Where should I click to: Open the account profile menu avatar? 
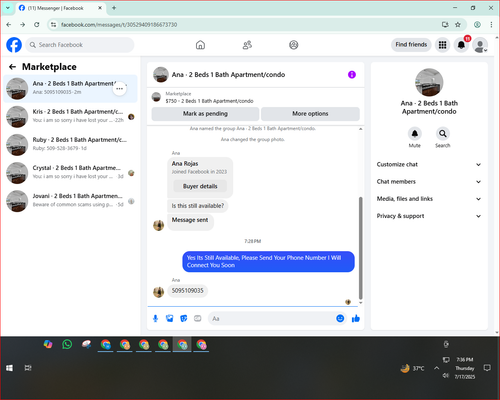pos(480,45)
